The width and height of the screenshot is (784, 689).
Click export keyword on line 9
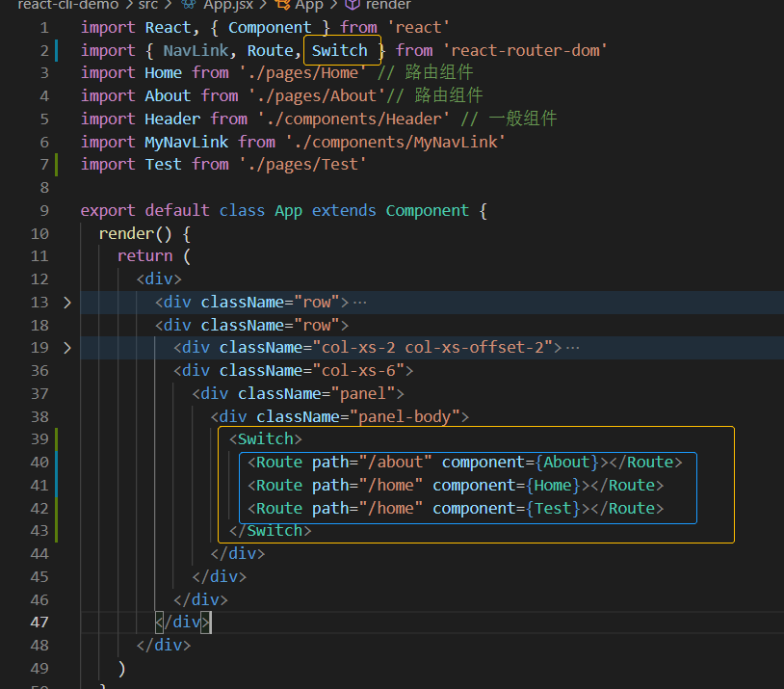108,211
